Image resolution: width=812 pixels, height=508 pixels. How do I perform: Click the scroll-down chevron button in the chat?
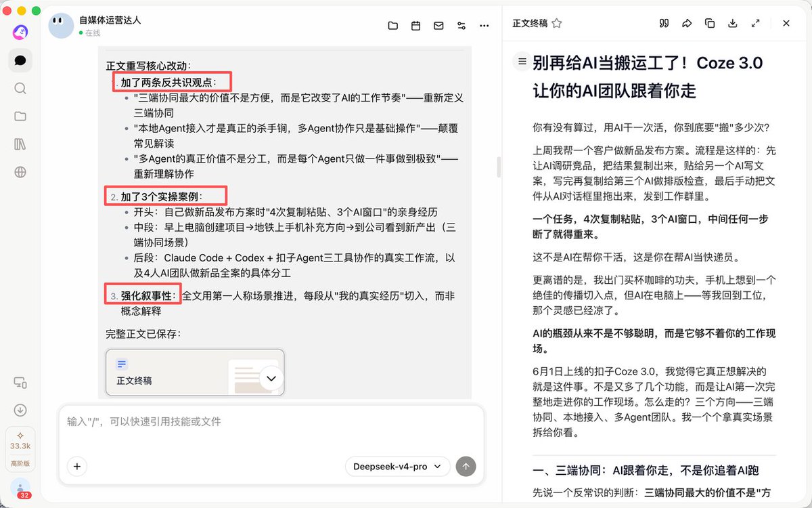tap(271, 378)
